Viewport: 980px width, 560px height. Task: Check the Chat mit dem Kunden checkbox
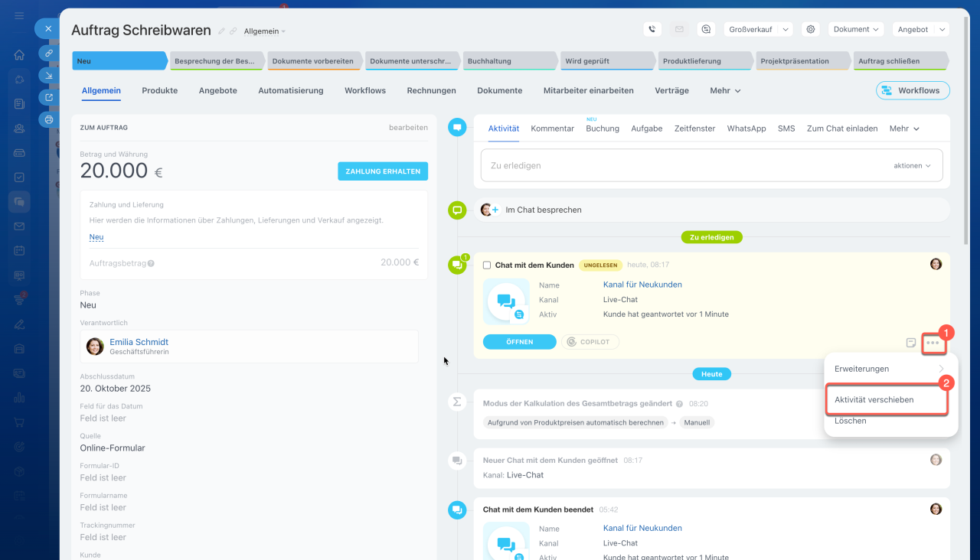coord(487,265)
